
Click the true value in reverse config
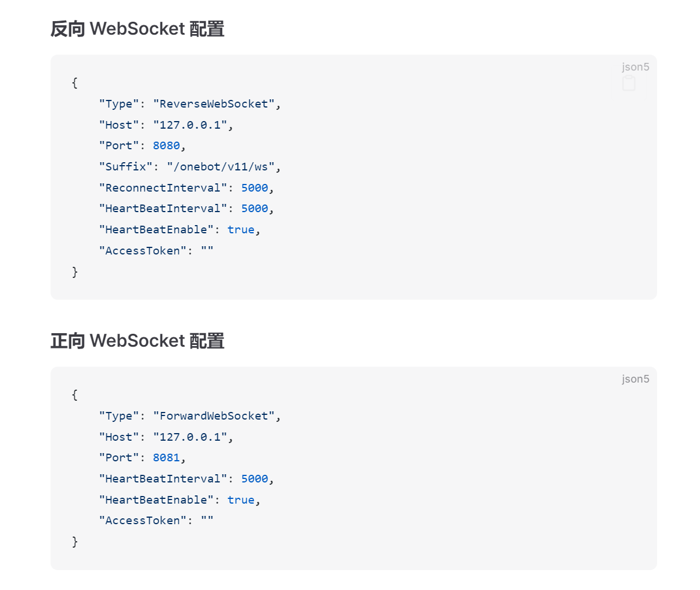pos(240,230)
